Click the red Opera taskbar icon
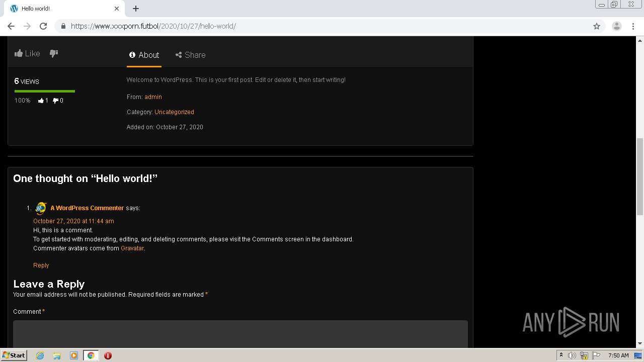Viewport: 644px width, 362px height. point(108,355)
